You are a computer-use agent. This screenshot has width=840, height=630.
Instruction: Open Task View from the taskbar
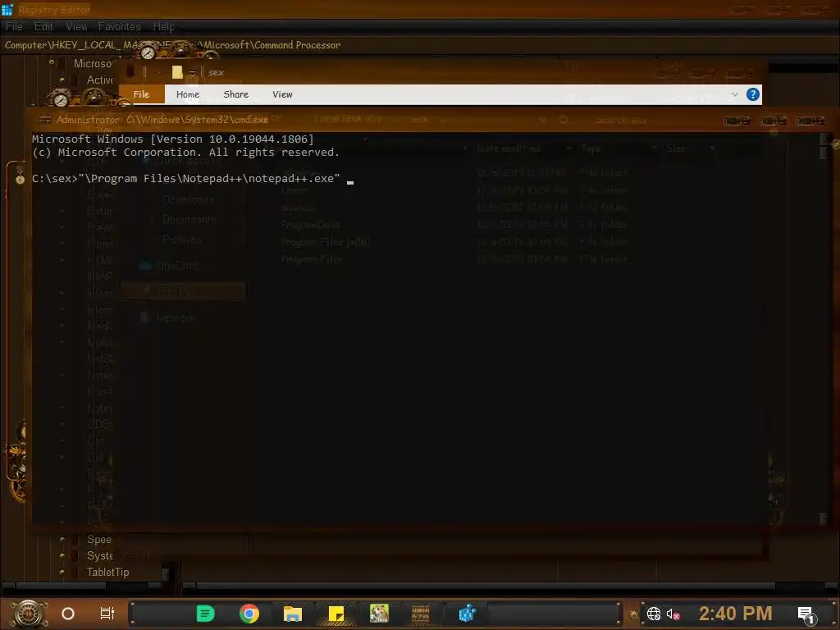tap(107, 614)
